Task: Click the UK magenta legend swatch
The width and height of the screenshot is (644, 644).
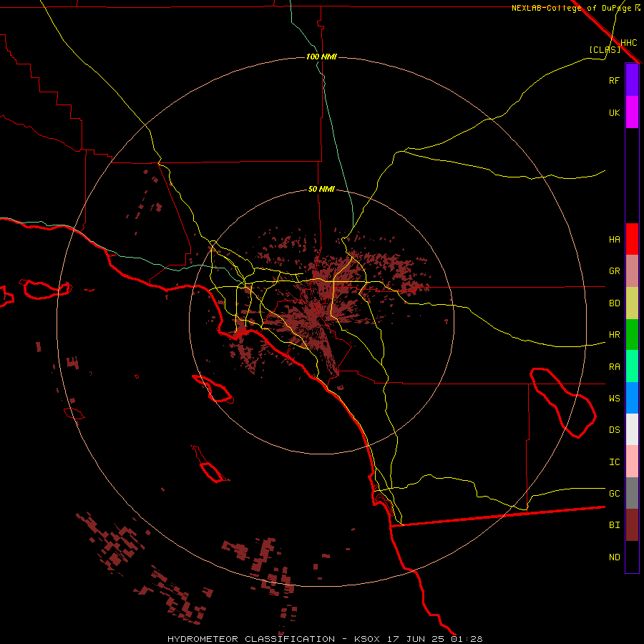Action: pyautogui.click(x=632, y=112)
